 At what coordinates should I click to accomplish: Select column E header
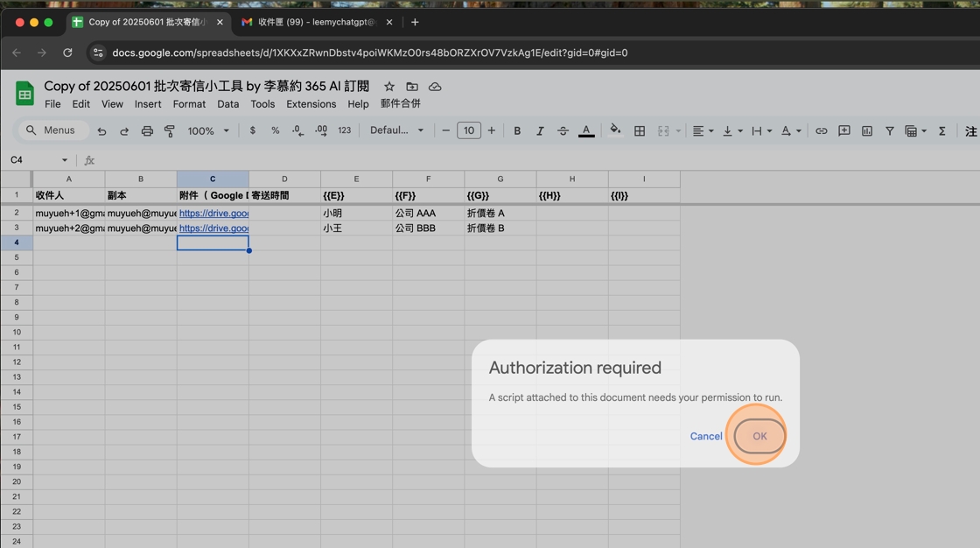coord(356,179)
